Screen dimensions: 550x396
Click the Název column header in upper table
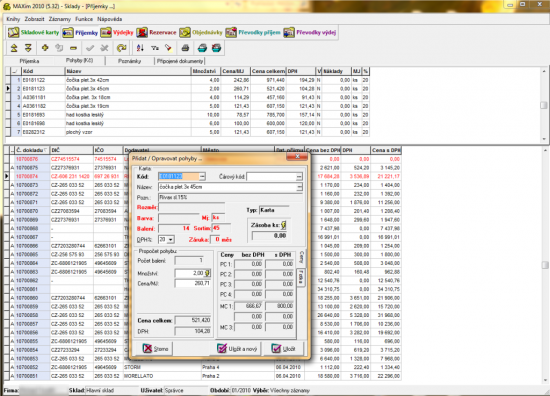pyautogui.click(x=128, y=71)
